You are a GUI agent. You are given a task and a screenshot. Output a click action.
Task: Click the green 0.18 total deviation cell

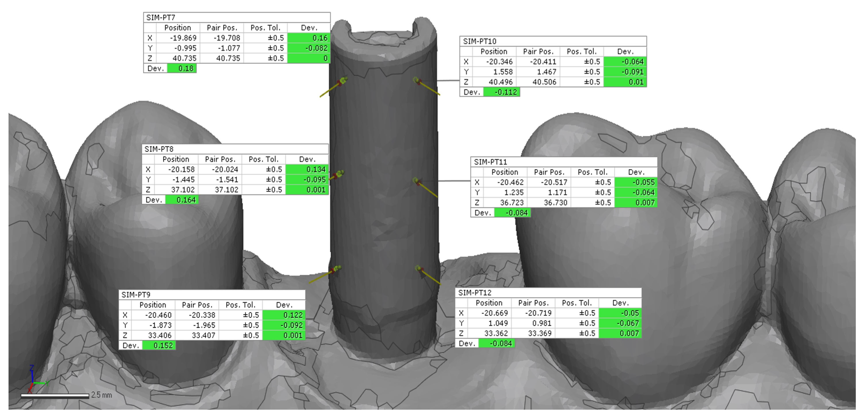182,68
